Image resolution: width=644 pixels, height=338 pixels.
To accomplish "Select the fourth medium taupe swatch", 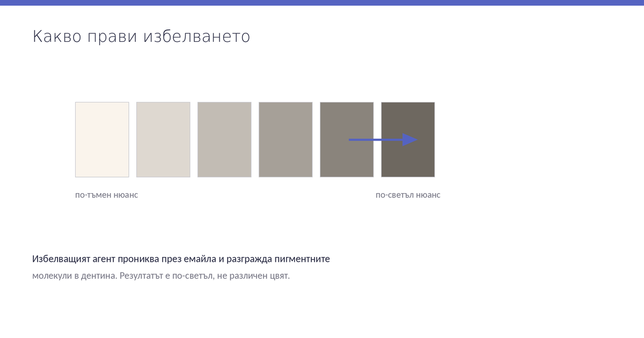I will pyautogui.click(x=286, y=139).
